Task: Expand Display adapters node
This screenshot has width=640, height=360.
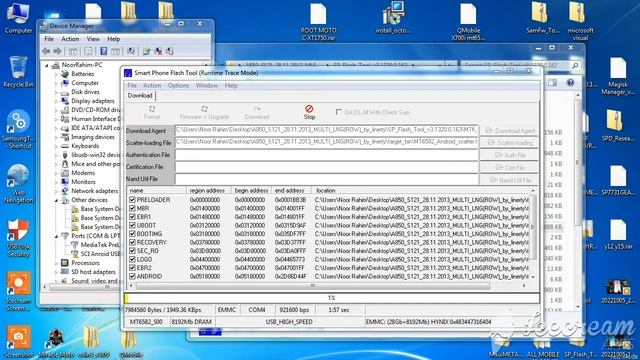Action: [x=56, y=101]
